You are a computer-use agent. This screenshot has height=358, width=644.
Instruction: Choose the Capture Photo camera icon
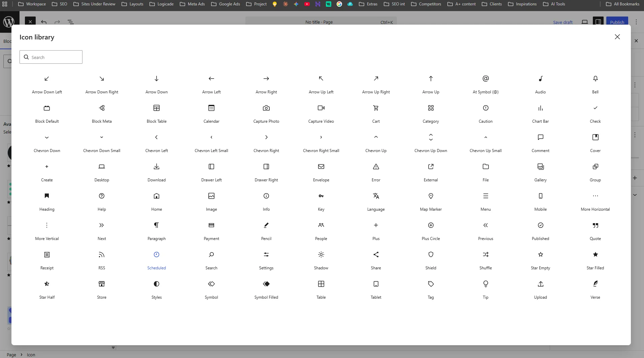[266, 108]
